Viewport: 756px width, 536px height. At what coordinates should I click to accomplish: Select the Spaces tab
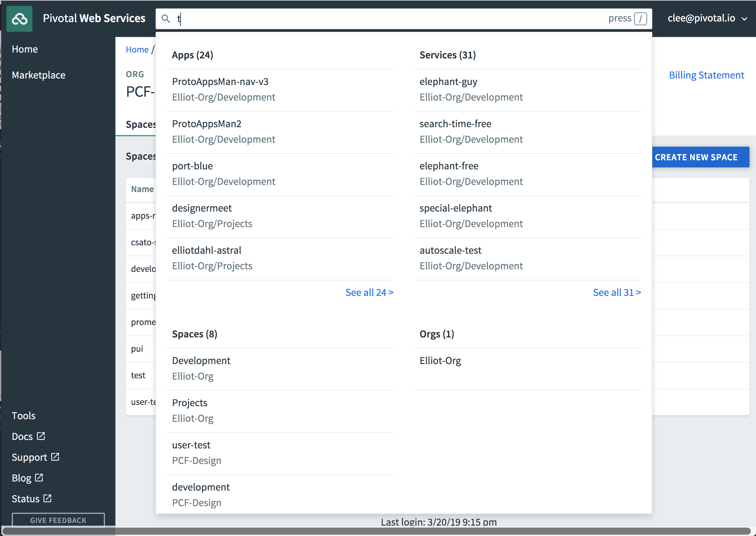(141, 125)
